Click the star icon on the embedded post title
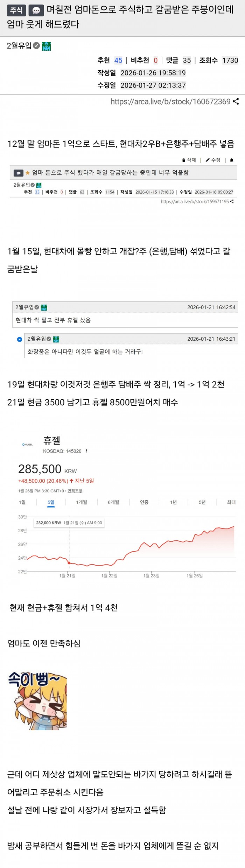This screenshot has height=868, width=245. tap(27, 173)
